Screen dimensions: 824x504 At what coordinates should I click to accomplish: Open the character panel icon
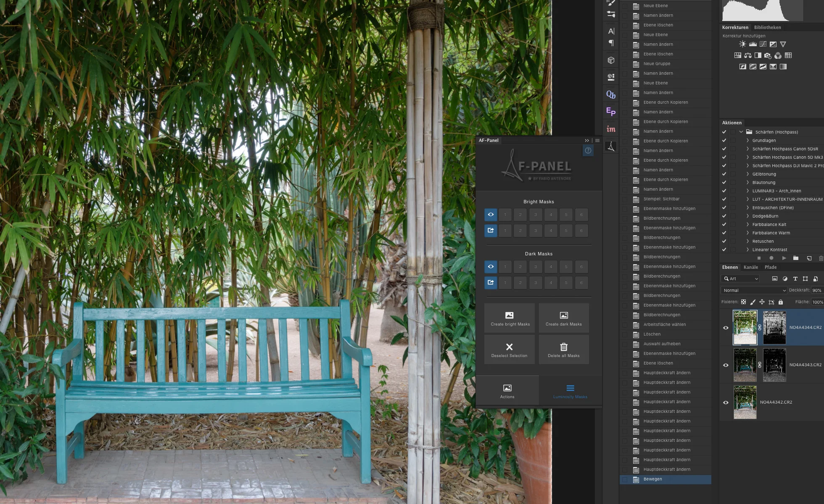(x=611, y=31)
